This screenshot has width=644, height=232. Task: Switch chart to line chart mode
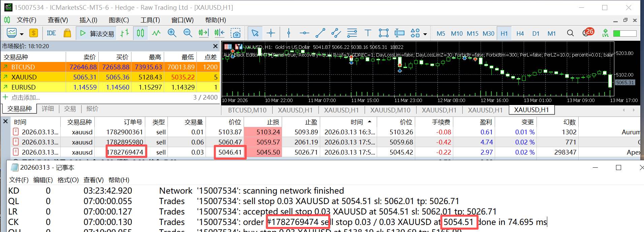pos(156,33)
